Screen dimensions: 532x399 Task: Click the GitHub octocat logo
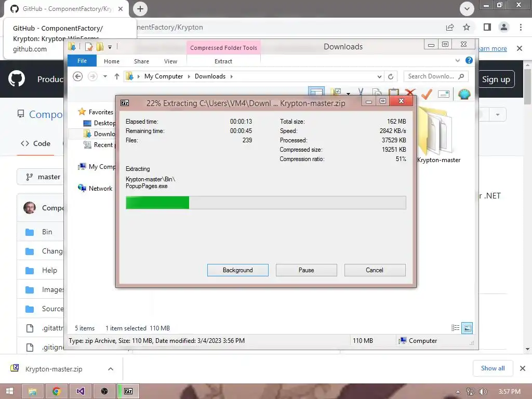point(17,79)
